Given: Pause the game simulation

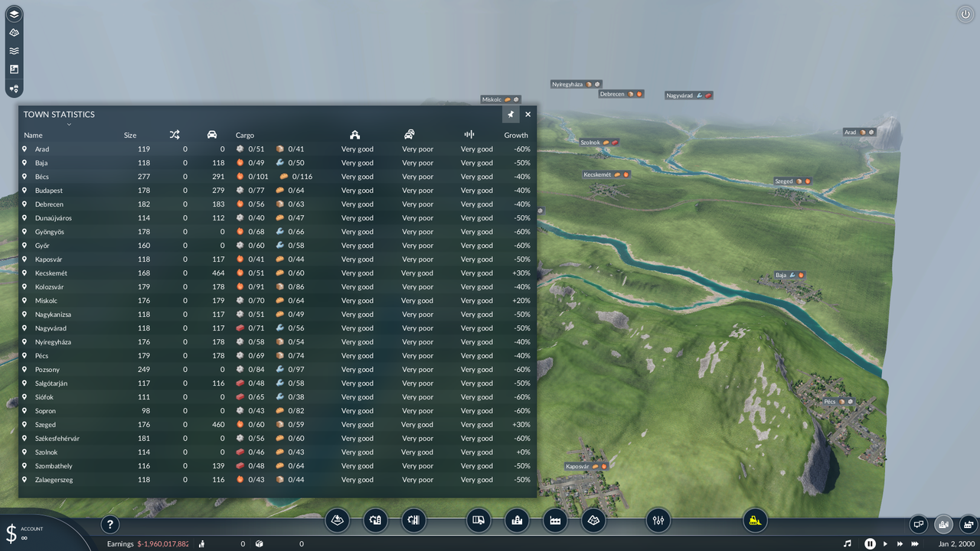Looking at the screenshot, I should 869,543.
